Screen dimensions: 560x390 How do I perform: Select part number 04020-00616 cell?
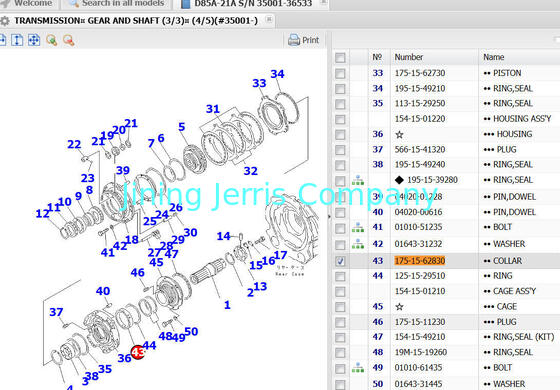point(418,212)
